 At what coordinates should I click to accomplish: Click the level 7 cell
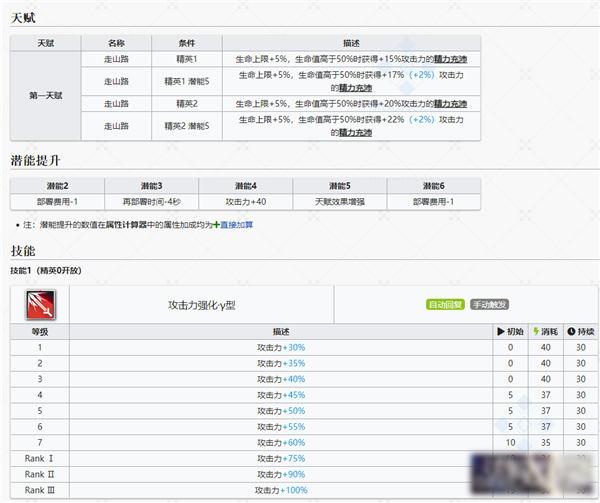point(40,443)
